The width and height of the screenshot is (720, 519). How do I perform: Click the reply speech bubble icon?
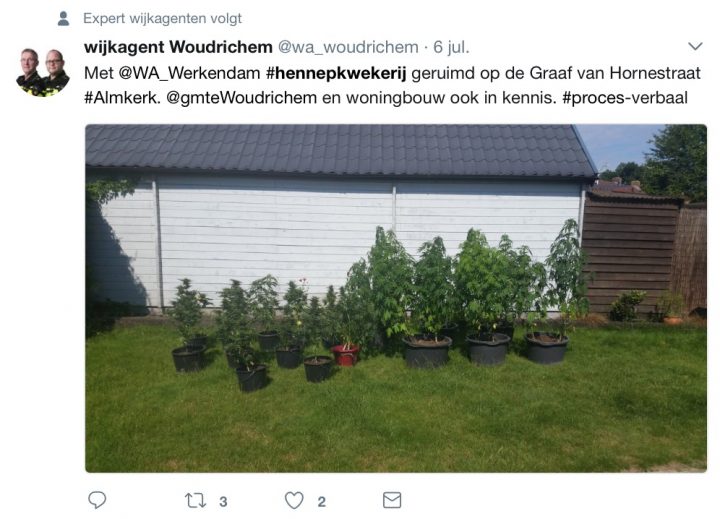pyautogui.click(x=97, y=500)
